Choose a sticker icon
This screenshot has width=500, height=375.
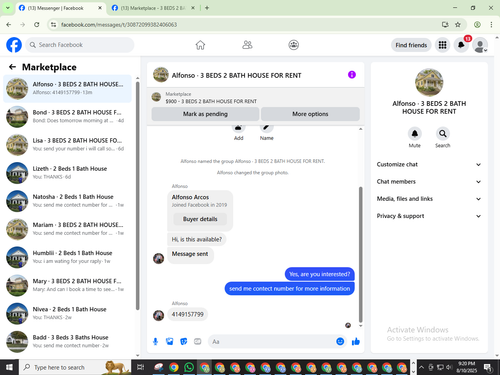pyautogui.click(x=184, y=341)
